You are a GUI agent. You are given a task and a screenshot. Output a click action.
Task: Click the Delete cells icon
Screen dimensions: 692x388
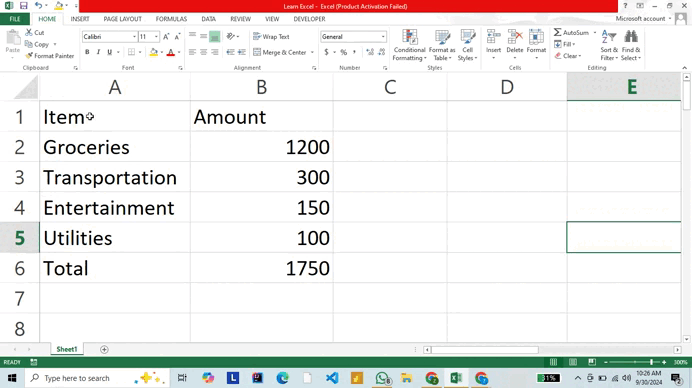click(x=515, y=38)
